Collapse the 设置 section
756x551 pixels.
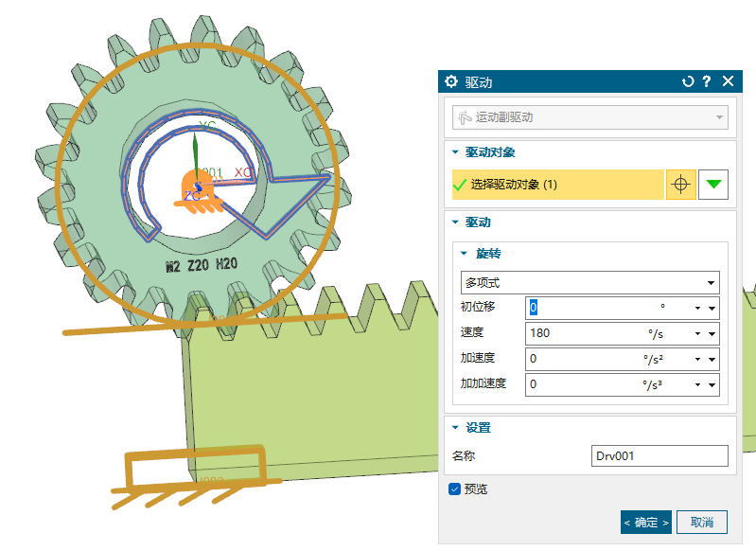[x=455, y=428]
